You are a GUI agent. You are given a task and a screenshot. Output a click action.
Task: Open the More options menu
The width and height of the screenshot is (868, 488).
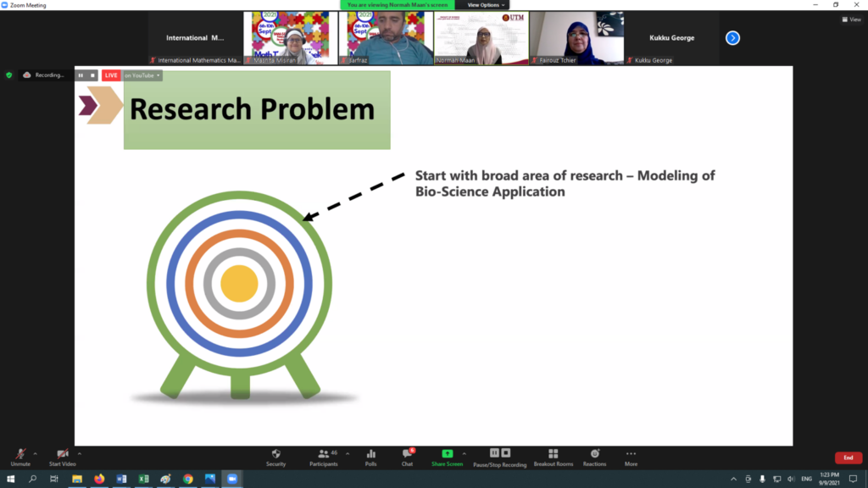pos(631,457)
